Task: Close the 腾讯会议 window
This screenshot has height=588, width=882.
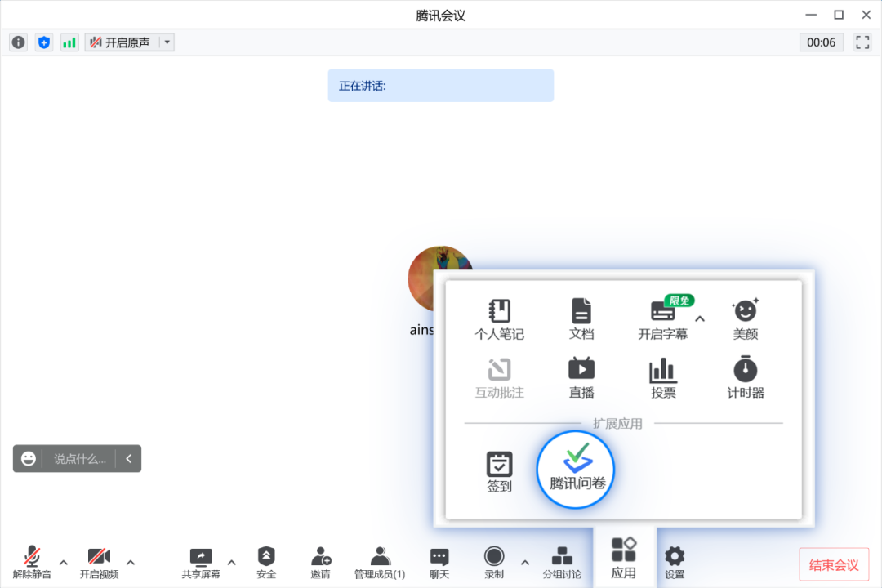Action: point(866,16)
